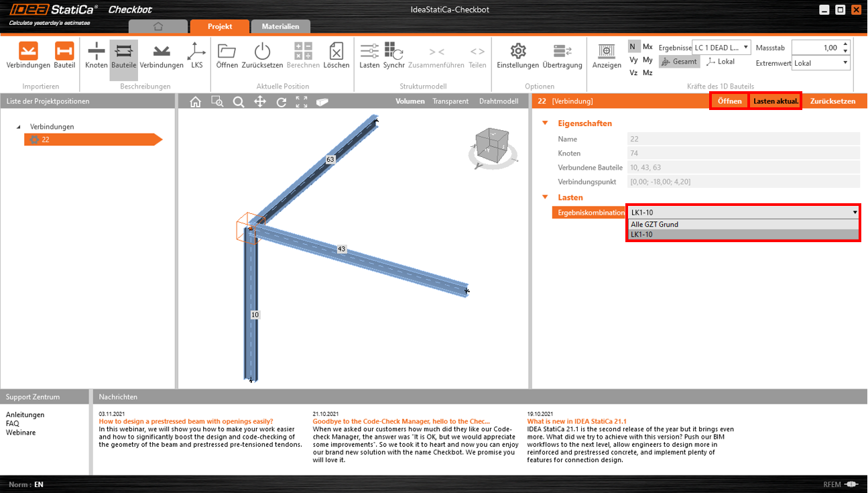Collapse the Lasten section

pyautogui.click(x=545, y=197)
